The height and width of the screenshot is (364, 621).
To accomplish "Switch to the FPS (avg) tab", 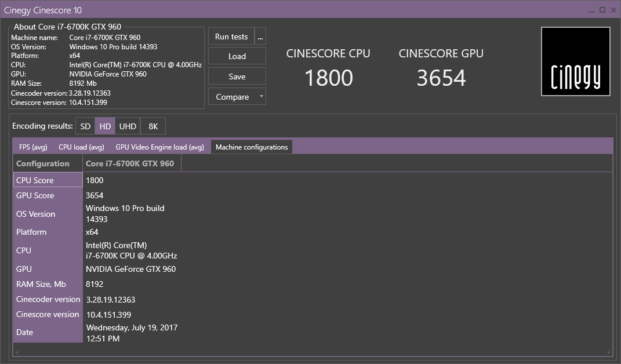I will 33,147.
